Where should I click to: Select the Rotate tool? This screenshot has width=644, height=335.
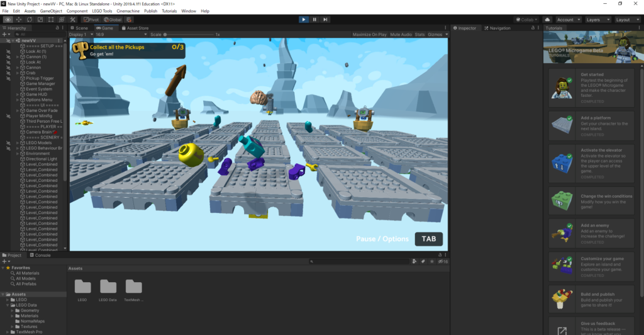click(x=29, y=20)
